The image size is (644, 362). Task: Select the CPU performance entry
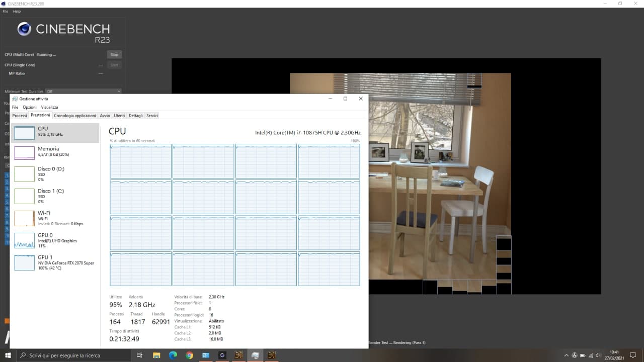tap(55, 133)
